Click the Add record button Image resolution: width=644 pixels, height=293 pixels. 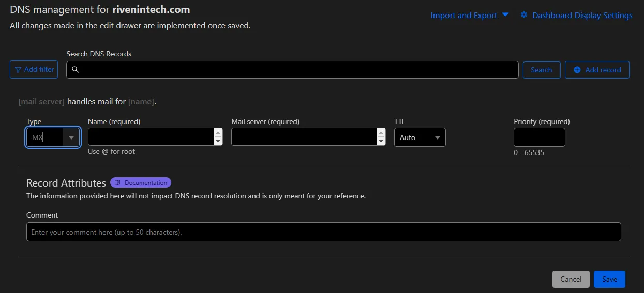point(597,70)
